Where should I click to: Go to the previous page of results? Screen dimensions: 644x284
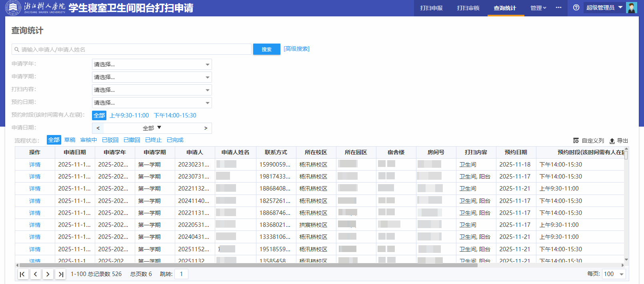click(36, 274)
